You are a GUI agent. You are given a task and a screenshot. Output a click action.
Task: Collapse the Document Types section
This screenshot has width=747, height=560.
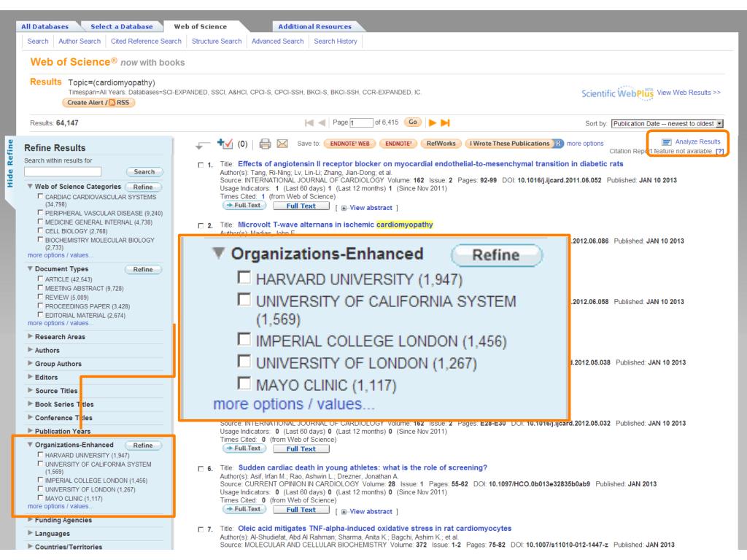click(x=30, y=268)
